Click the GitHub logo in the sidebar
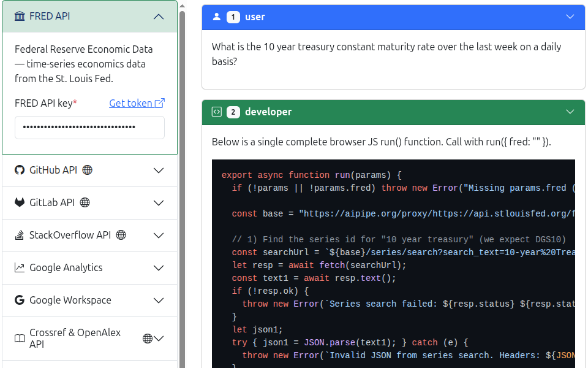The height and width of the screenshot is (368, 588). click(20, 171)
